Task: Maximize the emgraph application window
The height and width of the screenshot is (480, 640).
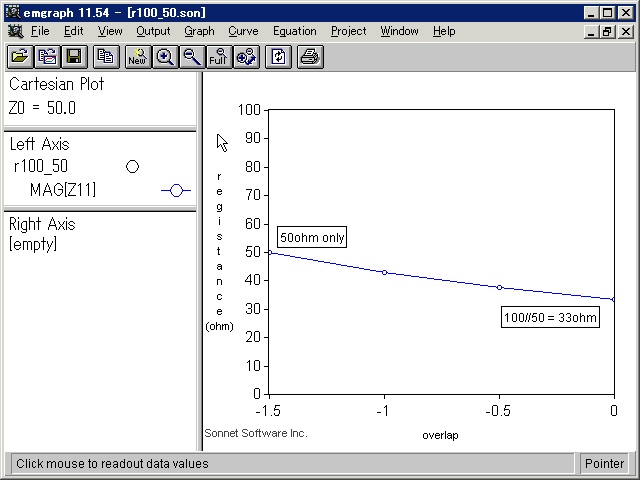Action: [x=607, y=13]
